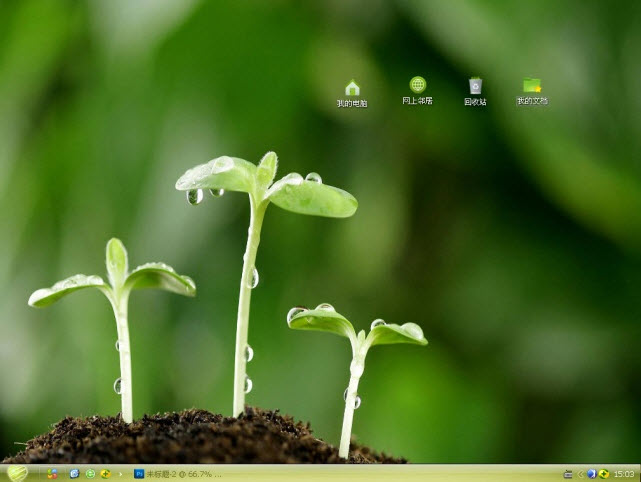Click the blue shield tray icon

point(591,474)
